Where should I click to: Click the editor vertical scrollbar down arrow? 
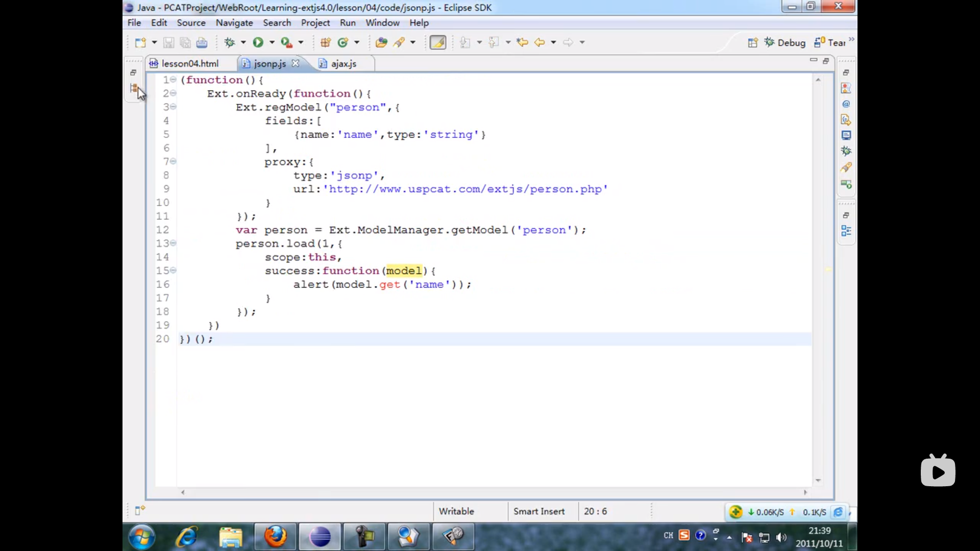[x=818, y=480]
